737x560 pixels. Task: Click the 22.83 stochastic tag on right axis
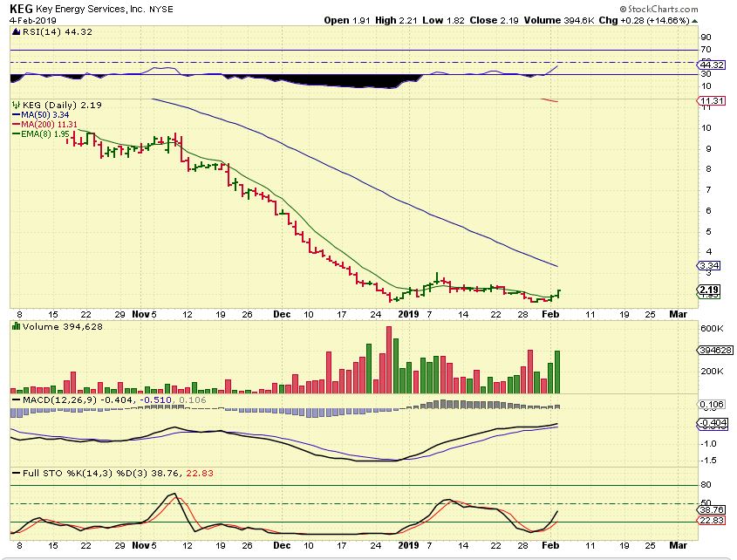712,521
